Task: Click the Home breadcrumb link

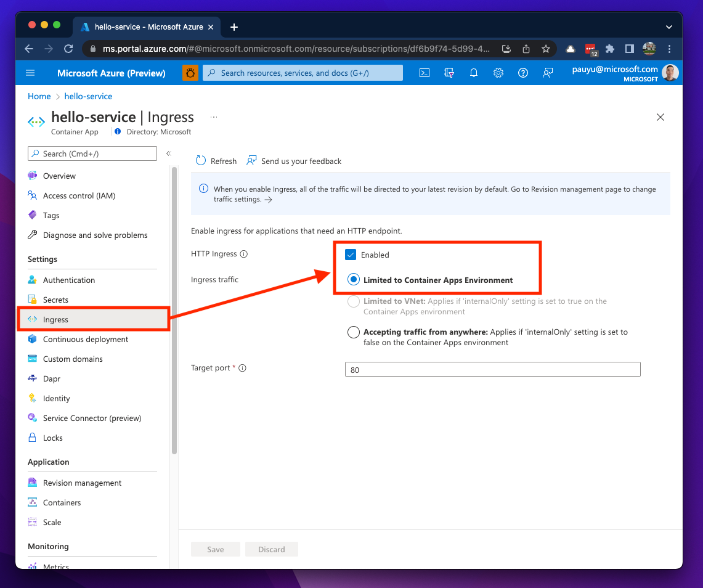Action: point(39,96)
